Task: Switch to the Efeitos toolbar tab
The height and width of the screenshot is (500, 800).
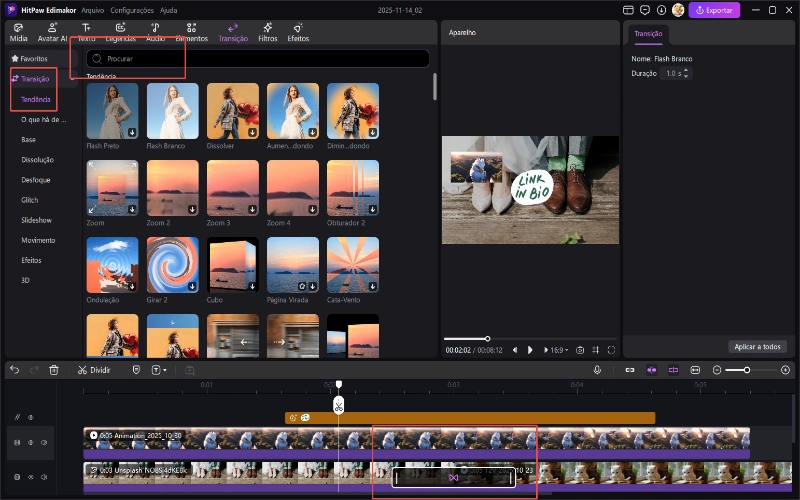Action: [298, 32]
